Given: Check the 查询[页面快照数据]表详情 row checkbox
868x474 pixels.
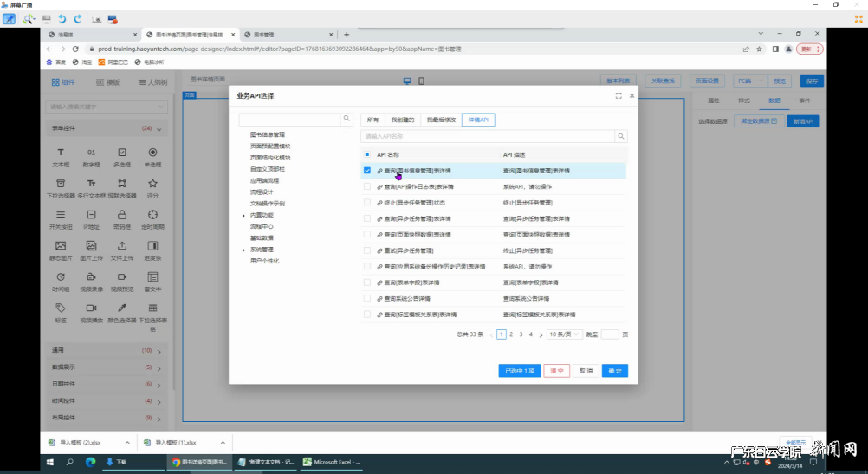Looking at the screenshot, I should [x=367, y=234].
